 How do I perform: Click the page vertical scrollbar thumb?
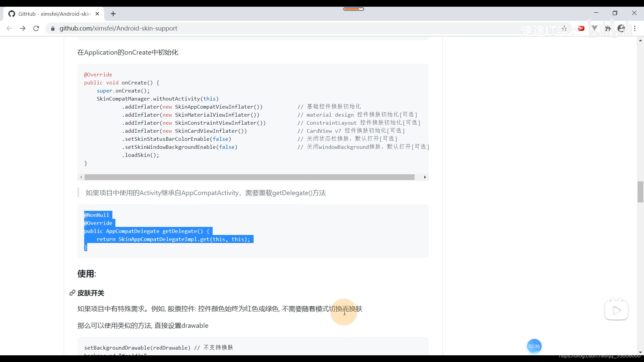[x=640, y=192]
